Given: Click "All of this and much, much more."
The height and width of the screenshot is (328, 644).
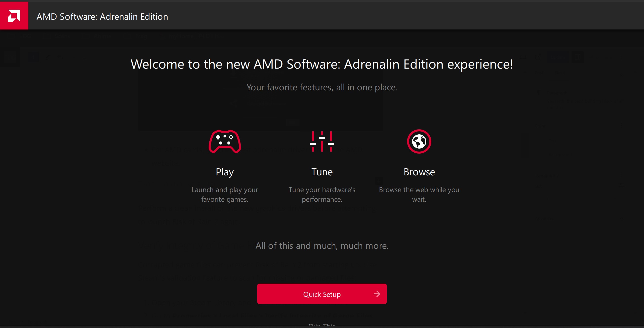Looking at the screenshot, I should [322, 246].
